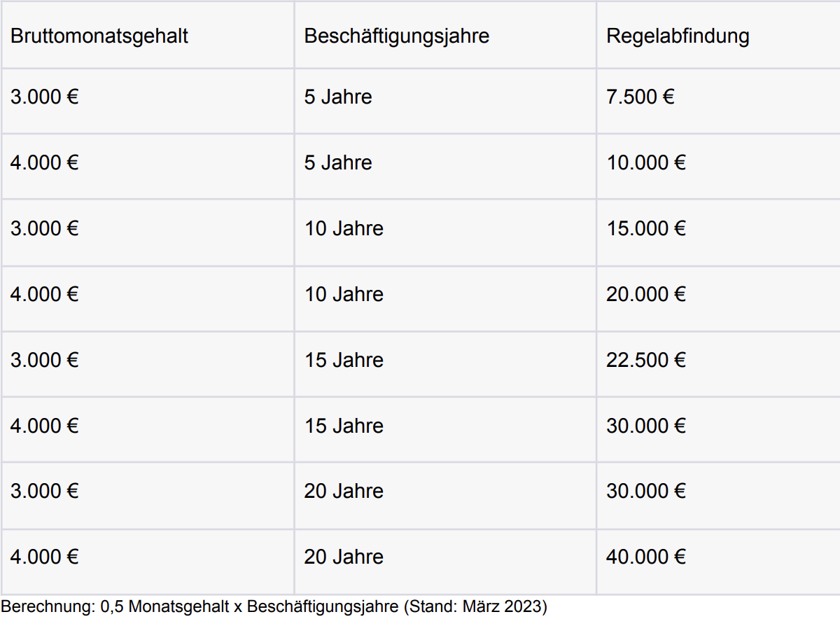Click 5 Jahre in the 7.500 € row

point(338,97)
